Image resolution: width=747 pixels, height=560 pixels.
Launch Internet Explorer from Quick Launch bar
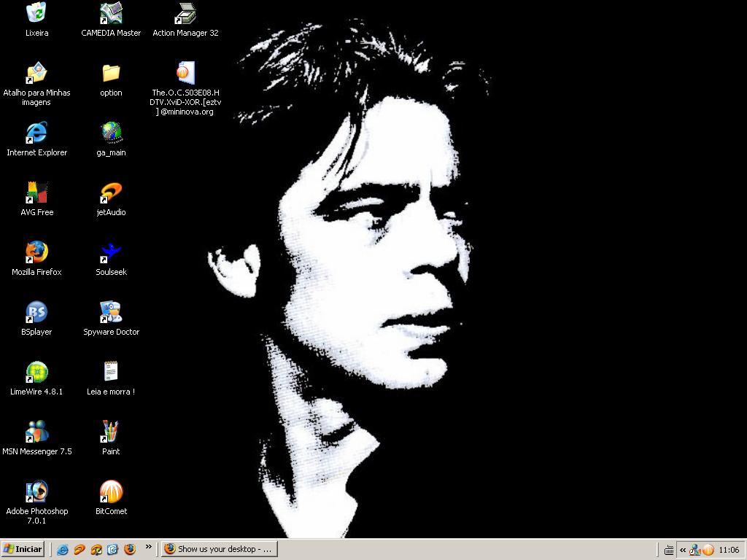(63, 550)
